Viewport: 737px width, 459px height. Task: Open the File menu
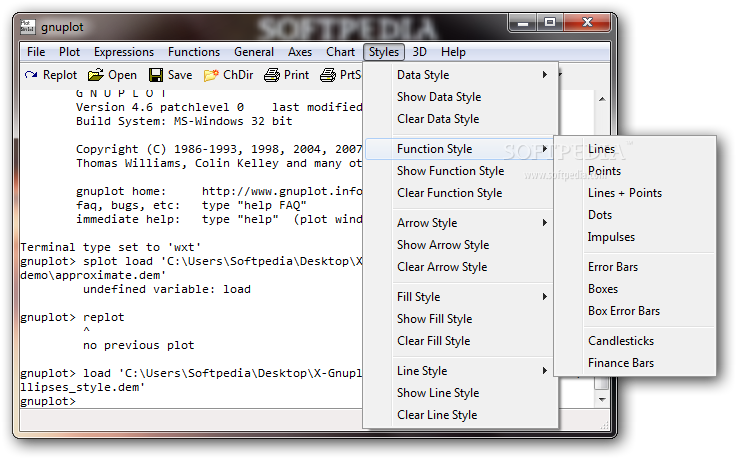tap(36, 52)
